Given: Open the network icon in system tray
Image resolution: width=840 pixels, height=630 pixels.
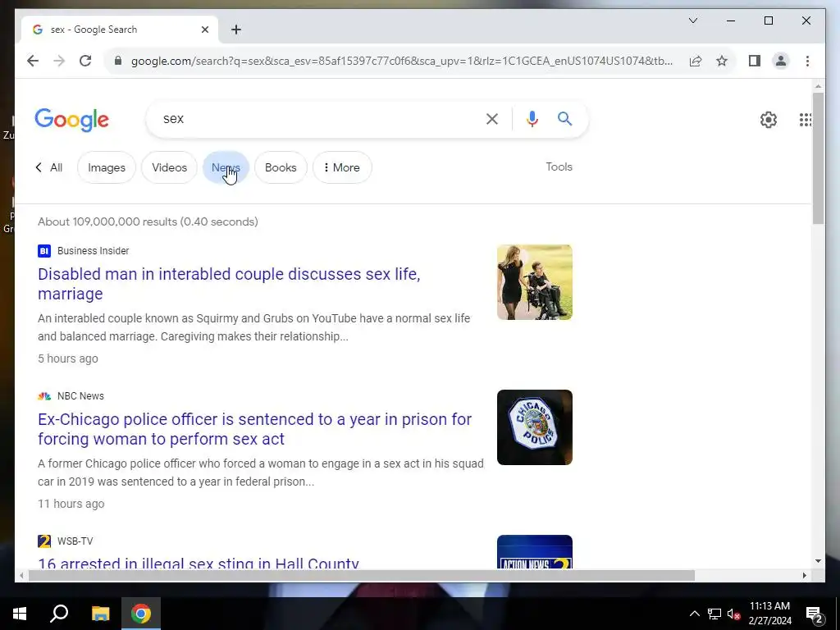Looking at the screenshot, I should [714, 614].
